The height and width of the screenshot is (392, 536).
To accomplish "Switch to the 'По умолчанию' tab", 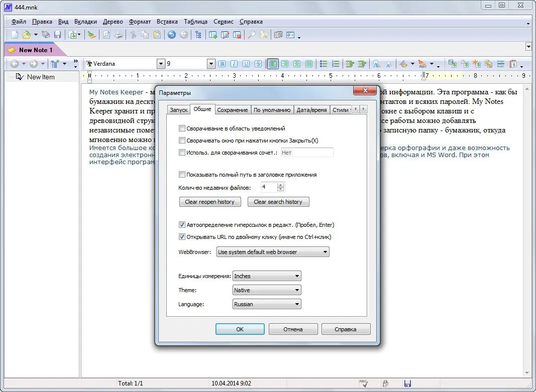I will point(272,109).
